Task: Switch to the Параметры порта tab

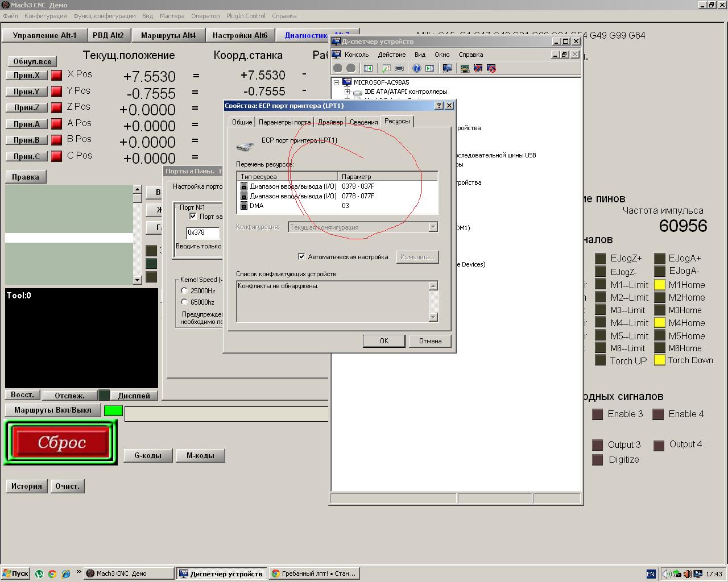Action: pyautogui.click(x=284, y=122)
